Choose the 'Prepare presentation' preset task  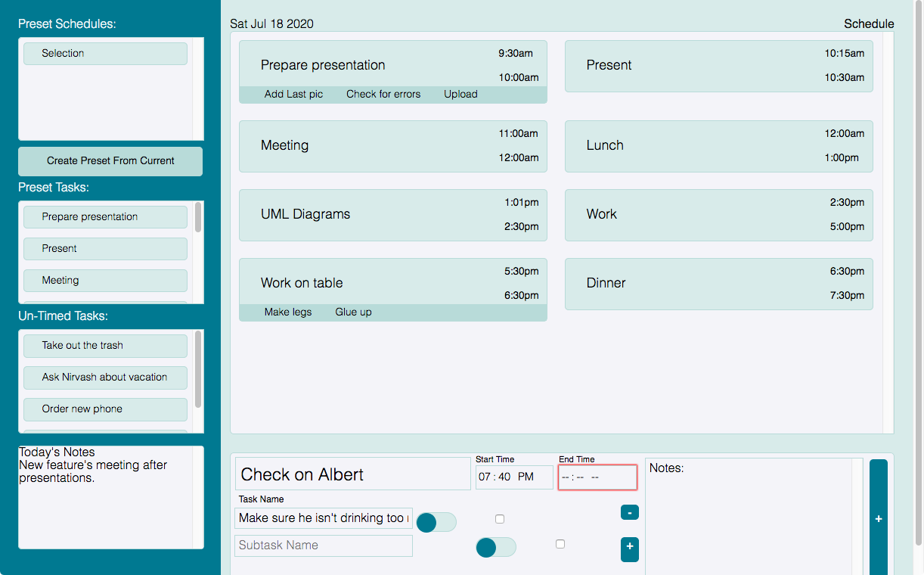pos(105,217)
